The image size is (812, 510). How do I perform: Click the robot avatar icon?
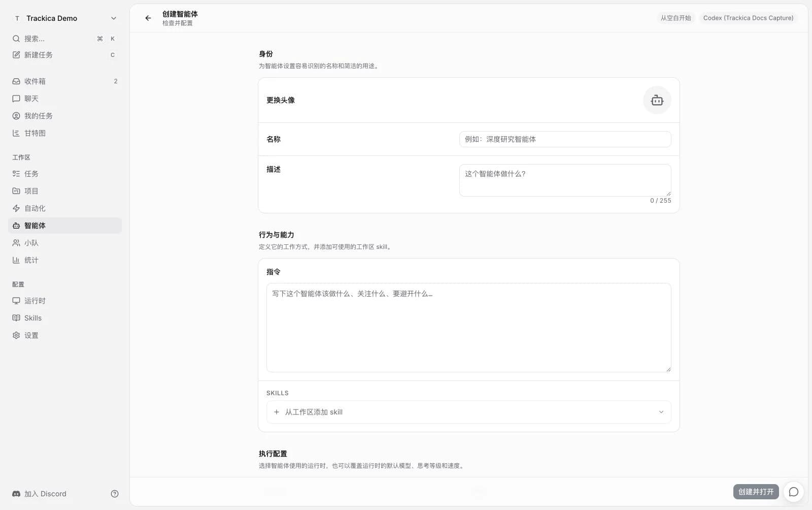click(x=657, y=100)
